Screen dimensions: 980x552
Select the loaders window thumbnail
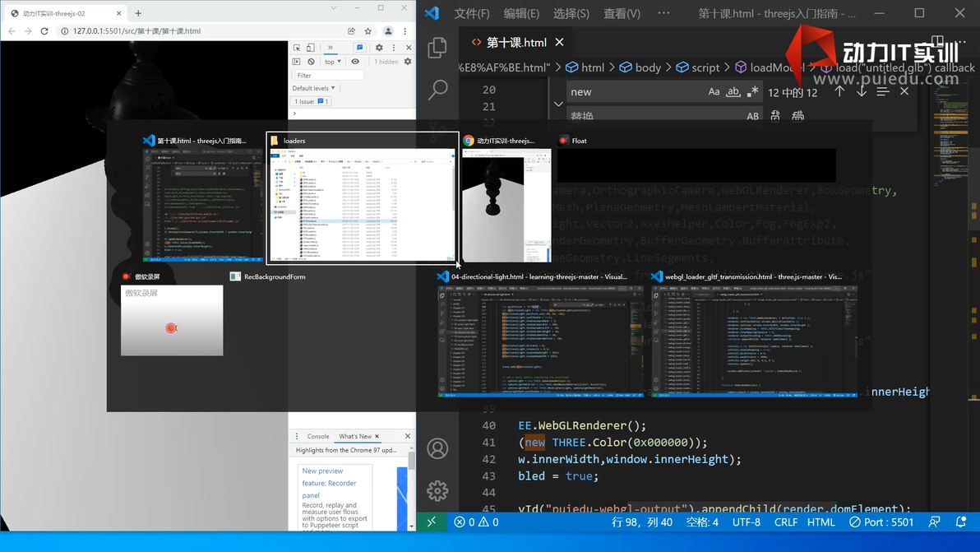point(363,205)
